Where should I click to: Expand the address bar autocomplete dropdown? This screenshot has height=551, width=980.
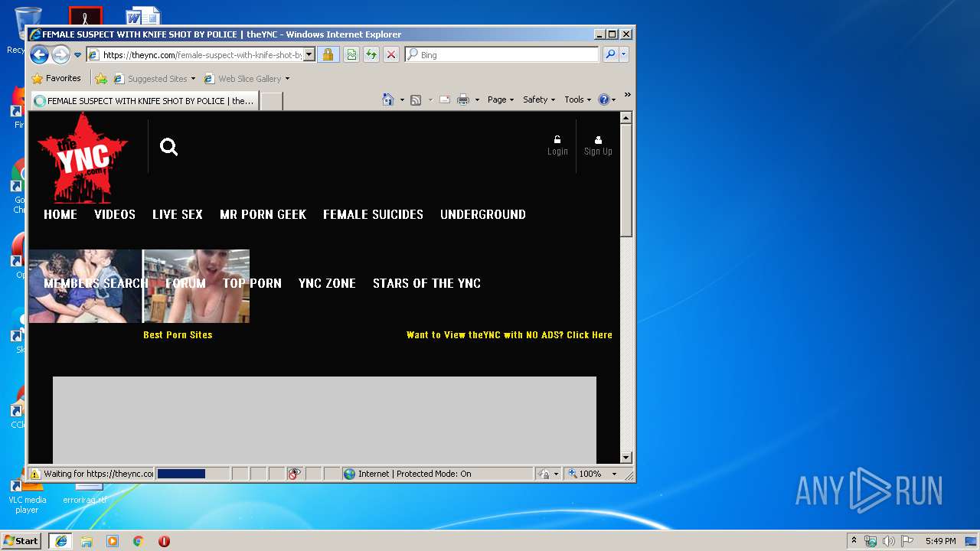point(309,55)
